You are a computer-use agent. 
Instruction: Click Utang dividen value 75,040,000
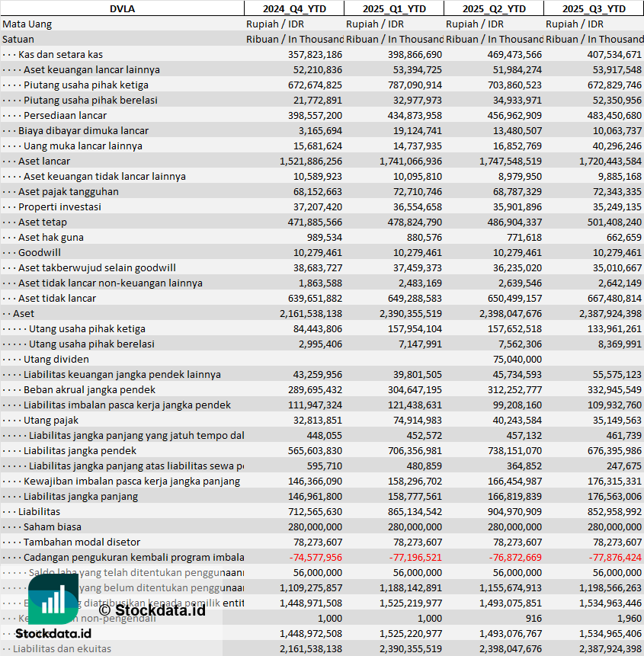(517, 360)
